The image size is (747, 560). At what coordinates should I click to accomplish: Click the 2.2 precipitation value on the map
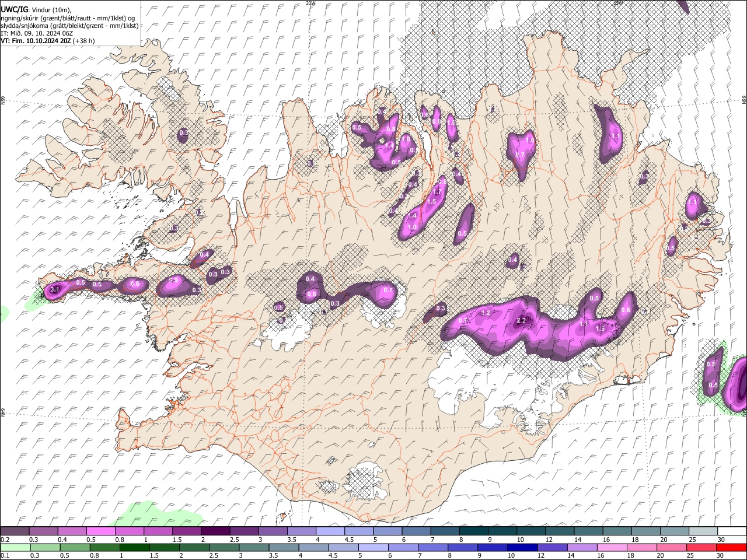[x=522, y=320]
